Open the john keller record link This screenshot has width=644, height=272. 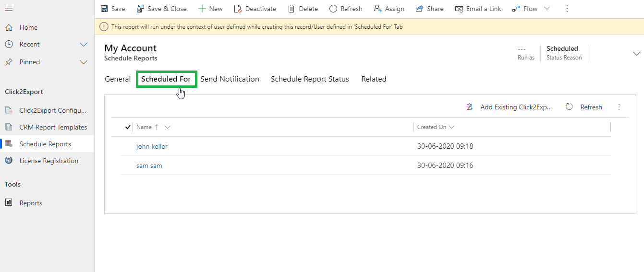click(x=152, y=146)
